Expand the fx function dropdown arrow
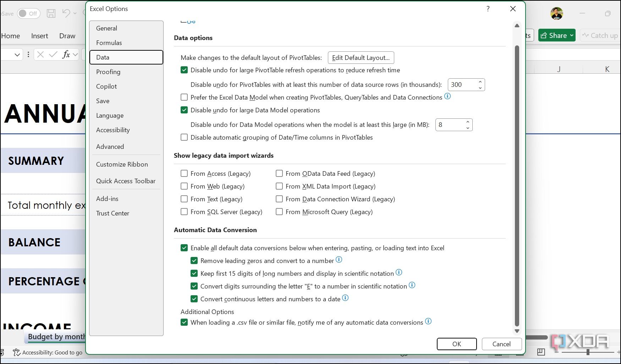Screen dimensions: 621x364 tap(75, 55)
